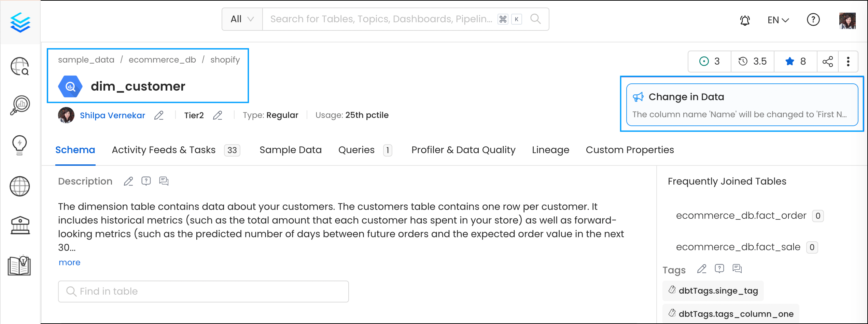868x324 pixels.
Task: Expand description by clicking more
Action: pyautogui.click(x=69, y=262)
